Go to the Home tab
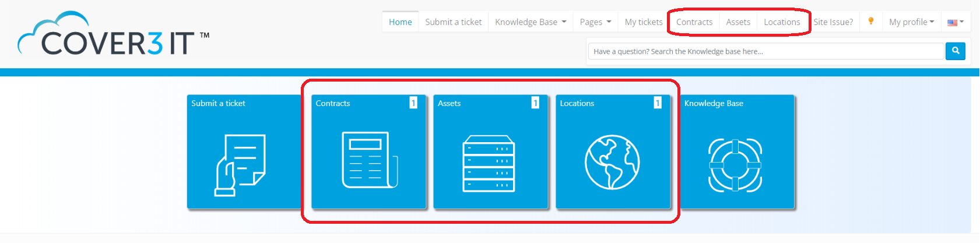 (401, 22)
